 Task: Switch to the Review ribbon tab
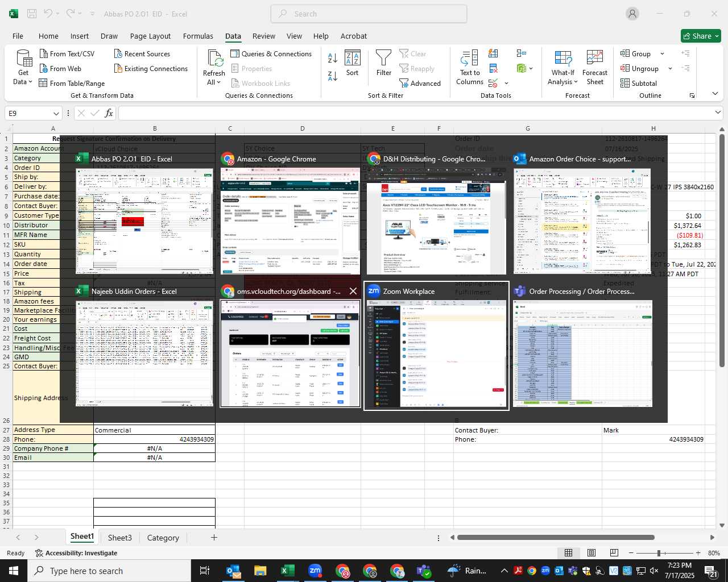(x=264, y=36)
